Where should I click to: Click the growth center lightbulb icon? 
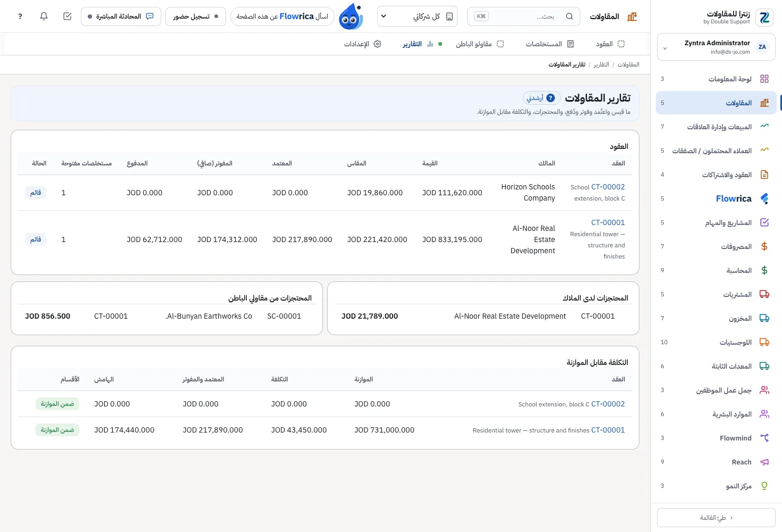pyautogui.click(x=764, y=486)
